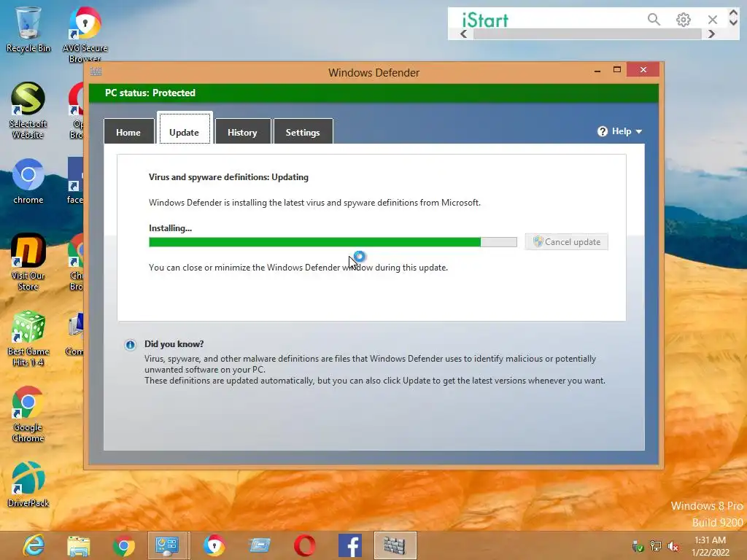The image size is (747, 560).
Task: Launch AVG Secure Browser from taskbar
Action: [x=214, y=545]
